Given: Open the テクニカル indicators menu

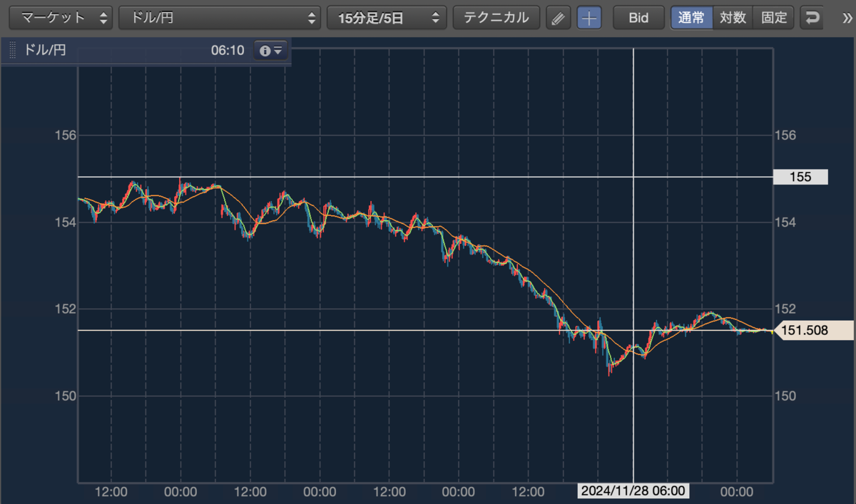Looking at the screenshot, I should click(496, 18).
